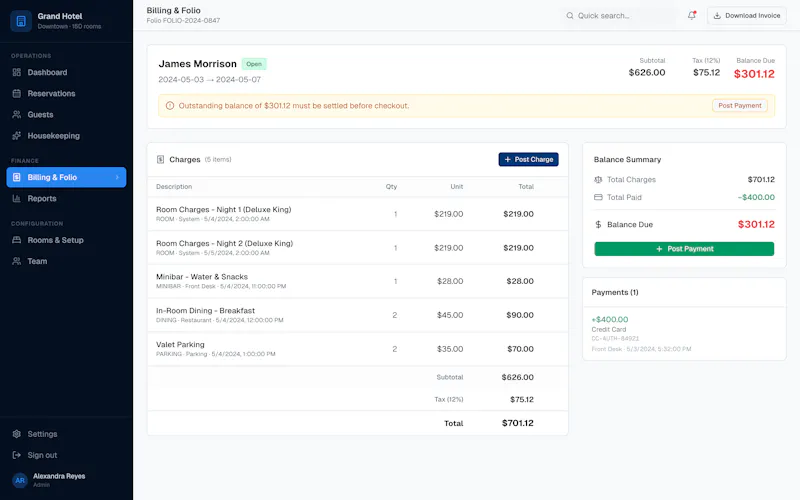
Task: Focus the Quick search field
Action: [619, 16]
